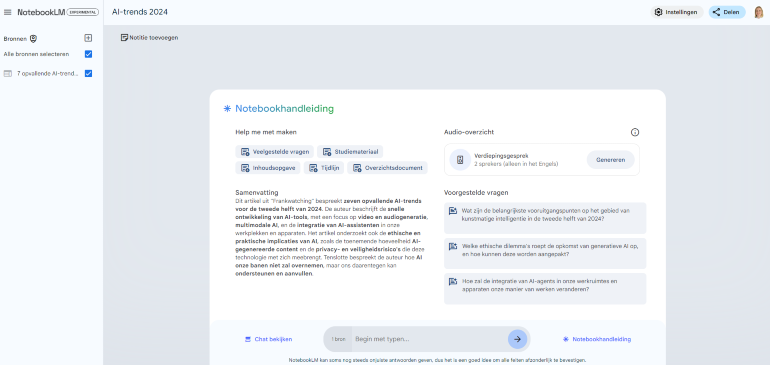The width and height of the screenshot is (770, 365).
Task: Click Genereren for audio overview
Action: click(x=610, y=160)
